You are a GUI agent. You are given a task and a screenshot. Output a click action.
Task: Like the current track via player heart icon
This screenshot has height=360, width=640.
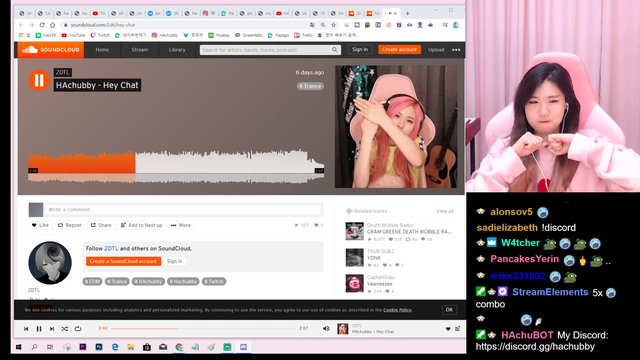448,329
